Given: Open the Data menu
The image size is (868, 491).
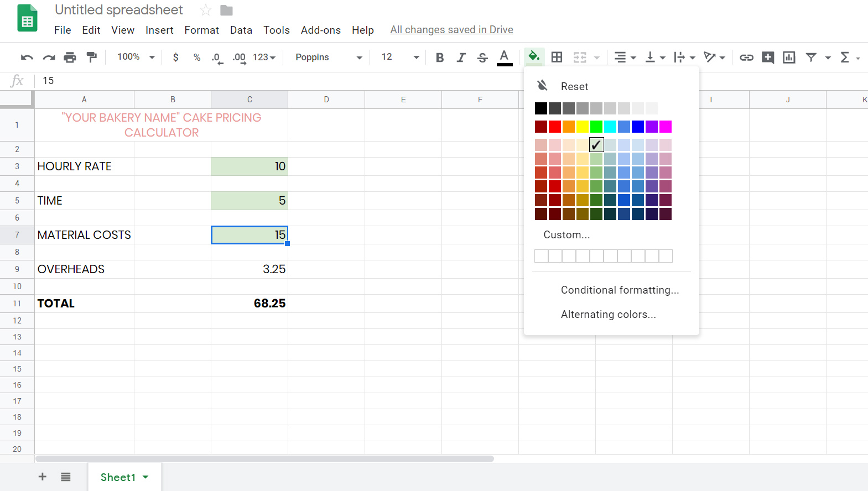Looking at the screenshot, I should pyautogui.click(x=241, y=30).
